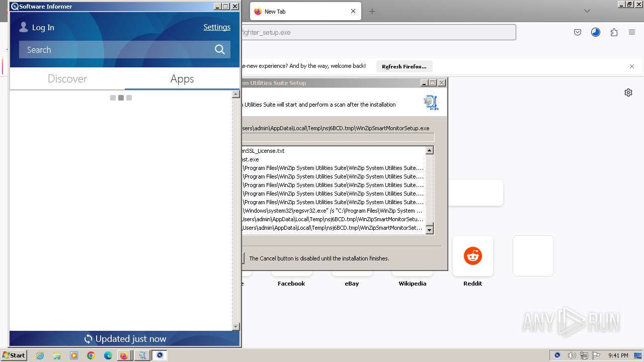The image size is (644, 362).
Task: Switch to Firefox taskbar button
Action: pyautogui.click(x=124, y=355)
